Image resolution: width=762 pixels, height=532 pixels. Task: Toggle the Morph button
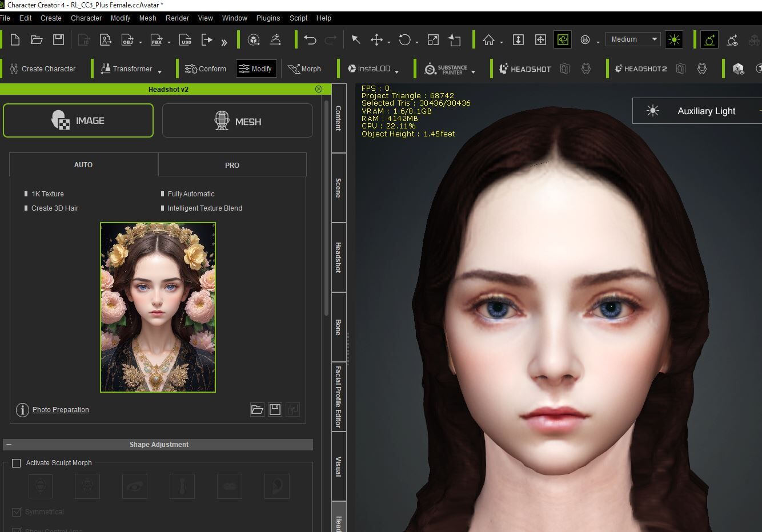pos(304,68)
